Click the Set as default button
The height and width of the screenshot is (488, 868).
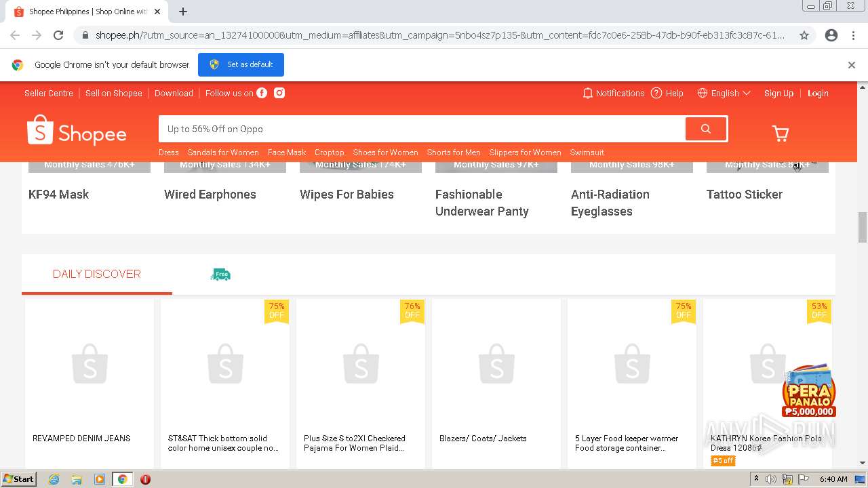[241, 64]
